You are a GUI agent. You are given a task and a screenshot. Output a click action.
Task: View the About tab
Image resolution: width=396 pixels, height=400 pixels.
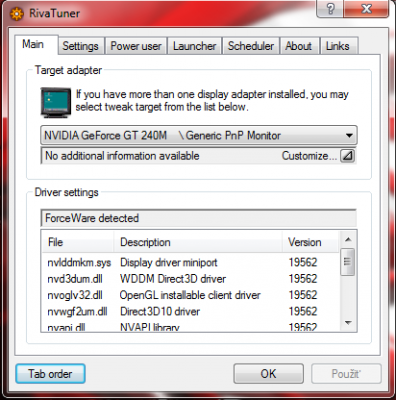[299, 46]
